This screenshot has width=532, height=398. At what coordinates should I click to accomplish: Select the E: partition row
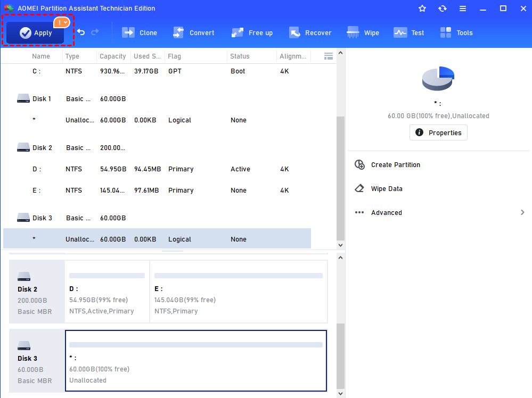click(157, 190)
